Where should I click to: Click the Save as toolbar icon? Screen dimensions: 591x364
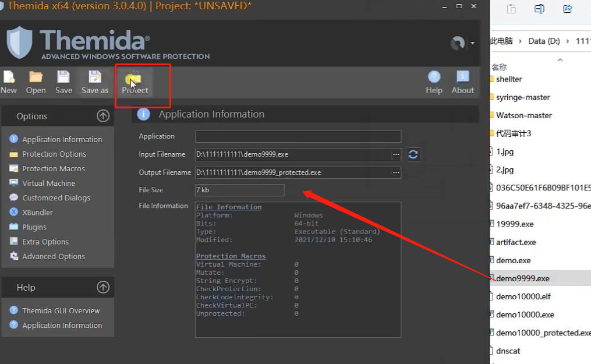point(94,82)
